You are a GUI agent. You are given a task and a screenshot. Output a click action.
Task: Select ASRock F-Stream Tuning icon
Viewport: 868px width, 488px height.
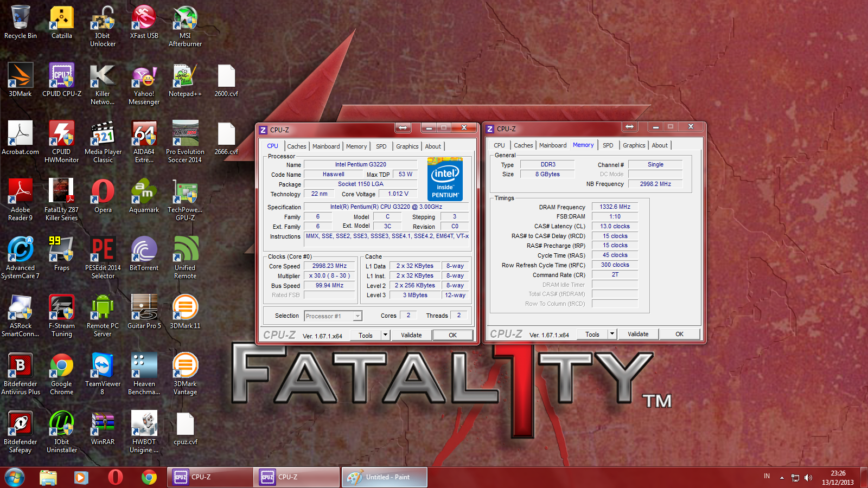click(x=62, y=316)
